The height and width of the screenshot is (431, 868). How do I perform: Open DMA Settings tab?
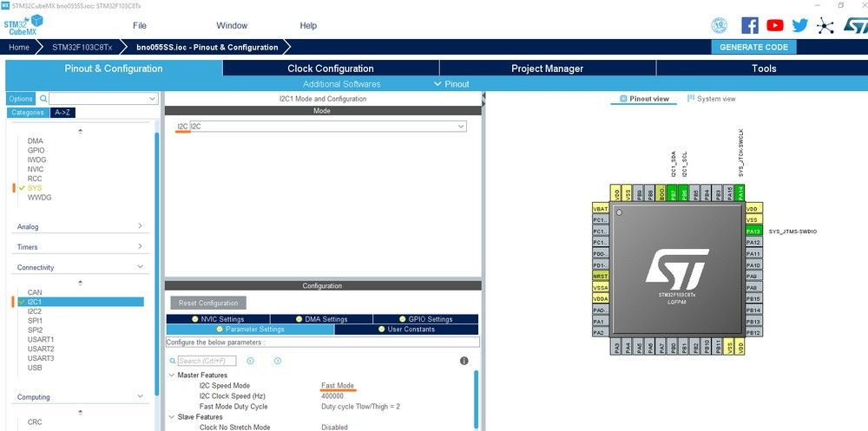click(322, 319)
